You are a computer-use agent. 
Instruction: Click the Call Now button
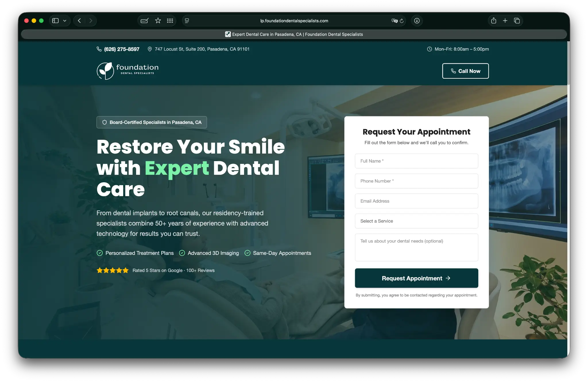465,71
